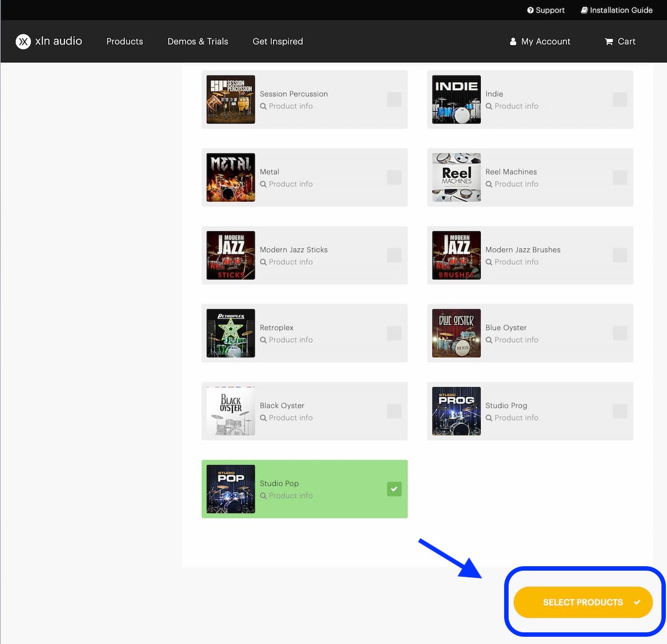The image size is (667, 644).
Task: Click the Installation Guide book icon
Action: (x=584, y=10)
